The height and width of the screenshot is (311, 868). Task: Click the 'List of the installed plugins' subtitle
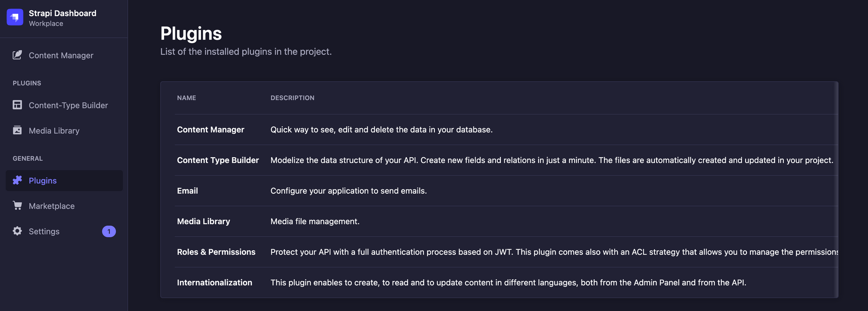246,51
